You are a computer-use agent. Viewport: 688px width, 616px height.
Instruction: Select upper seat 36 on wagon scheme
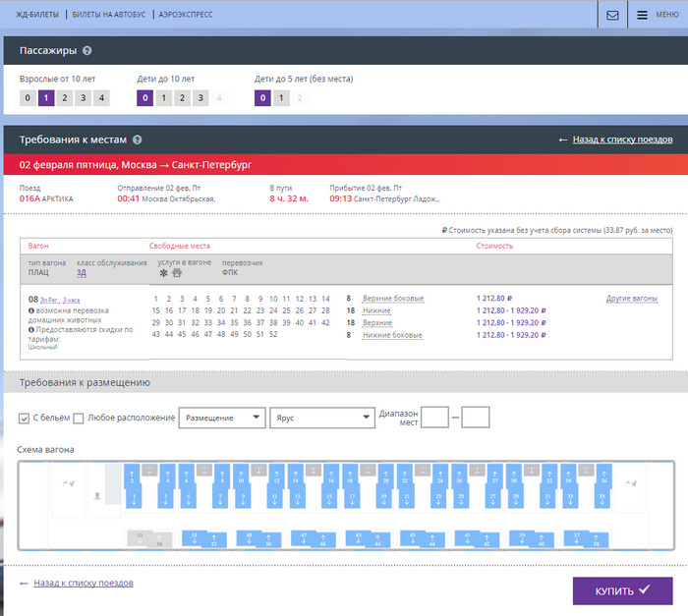point(604,476)
